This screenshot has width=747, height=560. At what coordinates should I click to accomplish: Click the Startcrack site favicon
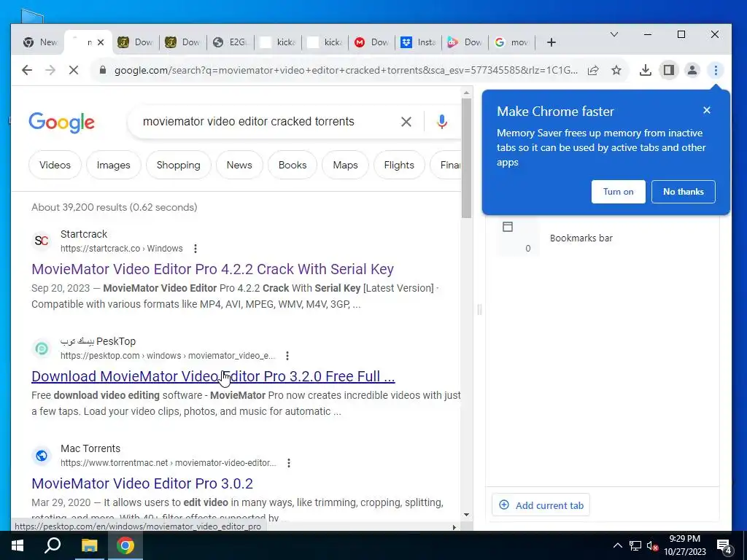(x=42, y=241)
